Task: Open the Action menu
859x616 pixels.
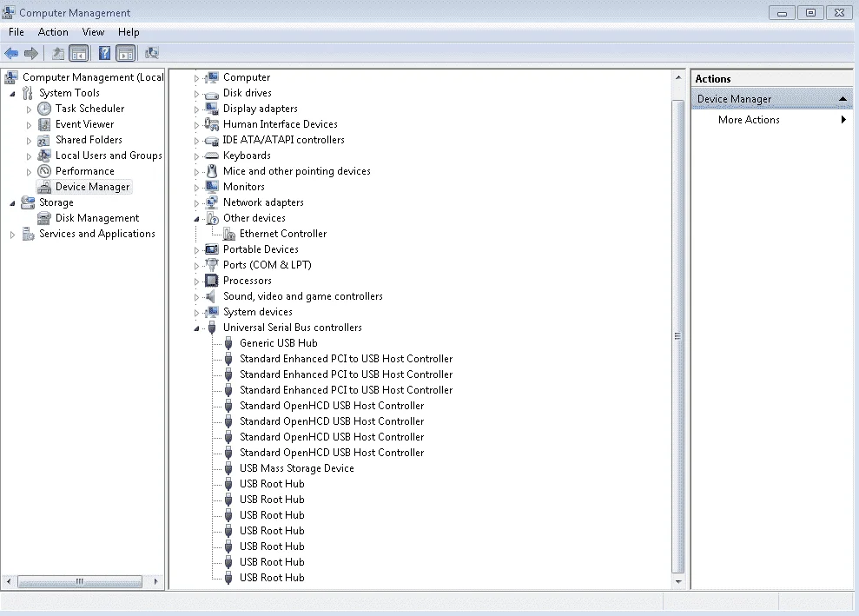Action: point(53,32)
